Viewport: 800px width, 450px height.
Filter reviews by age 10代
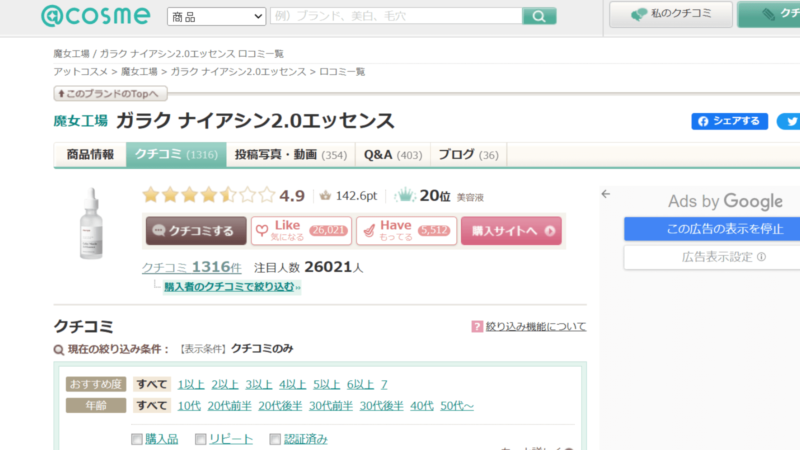click(189, 406)
